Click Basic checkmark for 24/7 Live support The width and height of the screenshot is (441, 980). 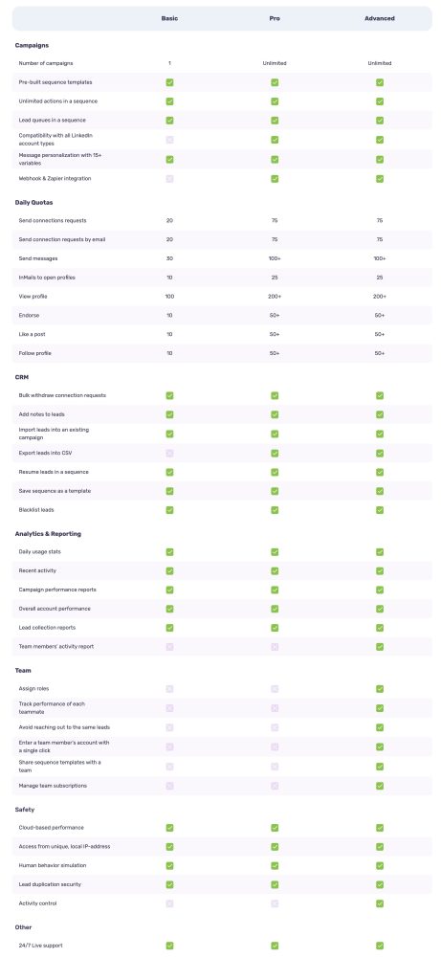169,946
